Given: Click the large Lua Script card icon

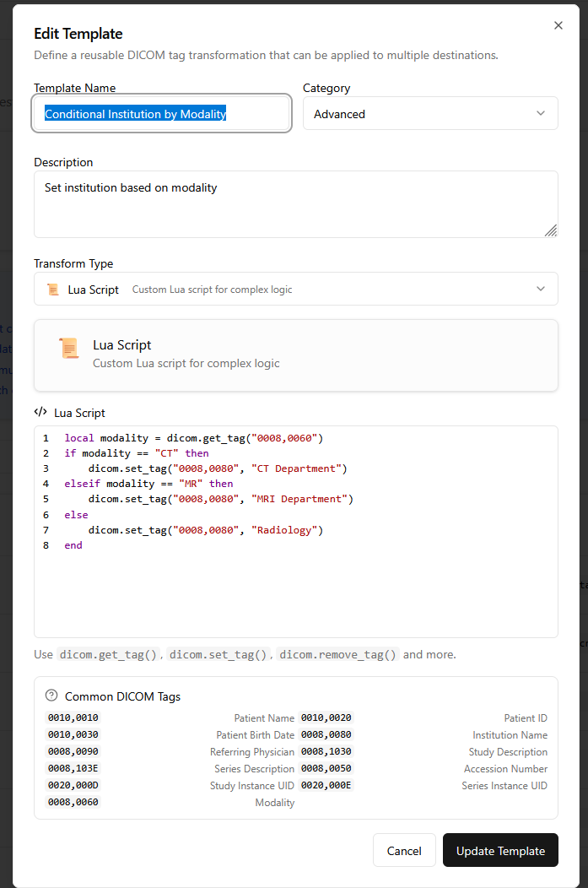Looking at the screenshot, I should 69,348.
